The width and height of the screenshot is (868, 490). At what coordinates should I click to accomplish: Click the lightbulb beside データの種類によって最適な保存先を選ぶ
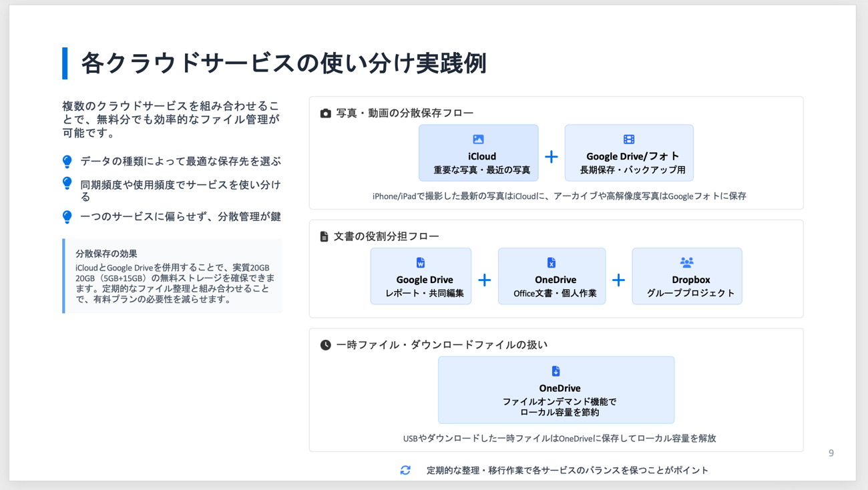67,162
